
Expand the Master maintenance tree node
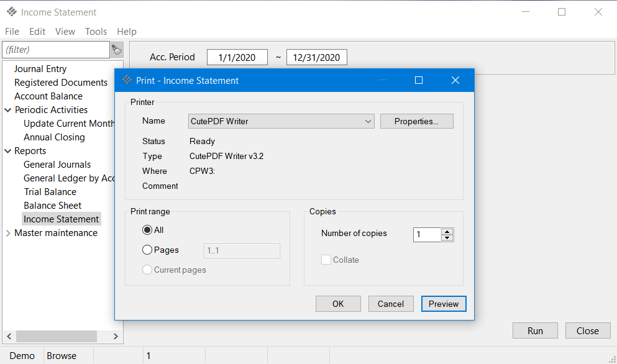tap(8, 233)
